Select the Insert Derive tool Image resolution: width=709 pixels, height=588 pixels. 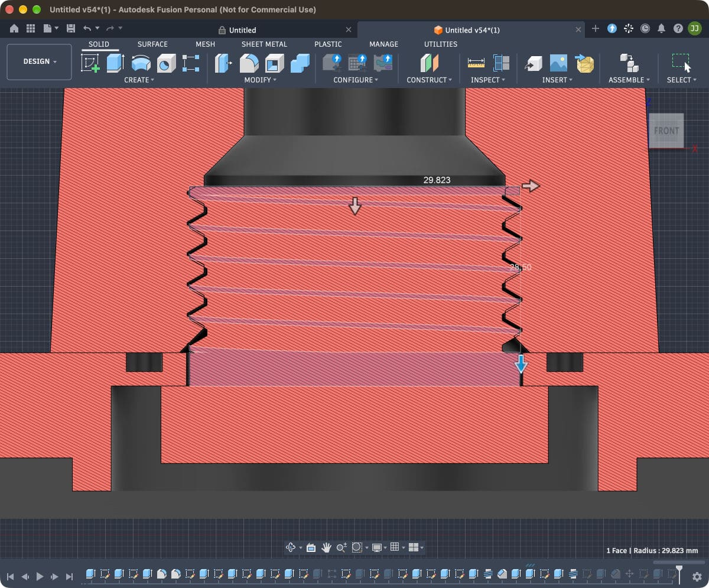533,63
